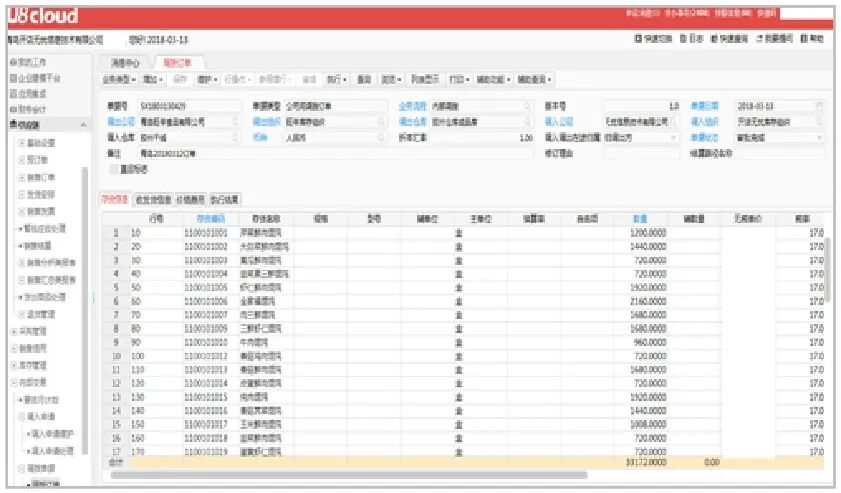The height and width of the screenshot is (493, 841).
Task: Click the white search box in red header
Action: [806, 13]
